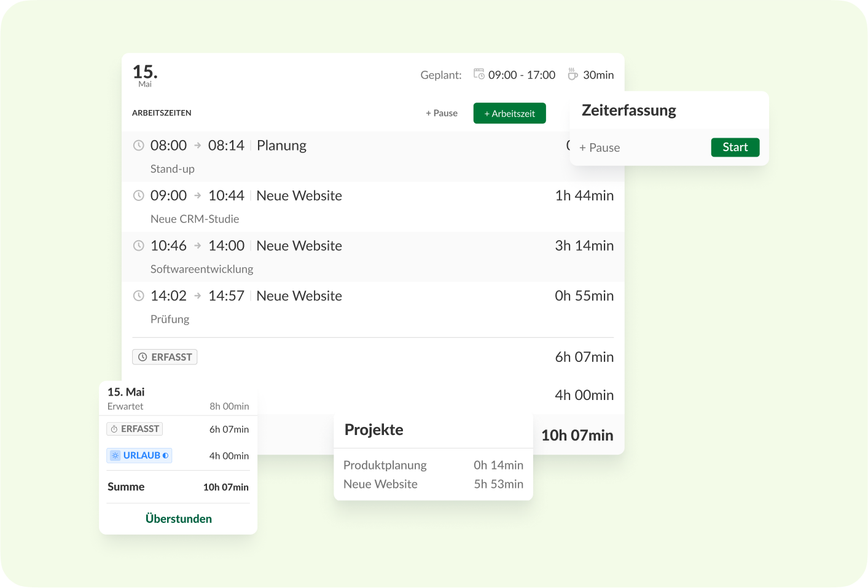Click the 6h 07min total beside large ERFASST badge
Image resolution: width=868 pixels, height=588 pixels.
584,357
